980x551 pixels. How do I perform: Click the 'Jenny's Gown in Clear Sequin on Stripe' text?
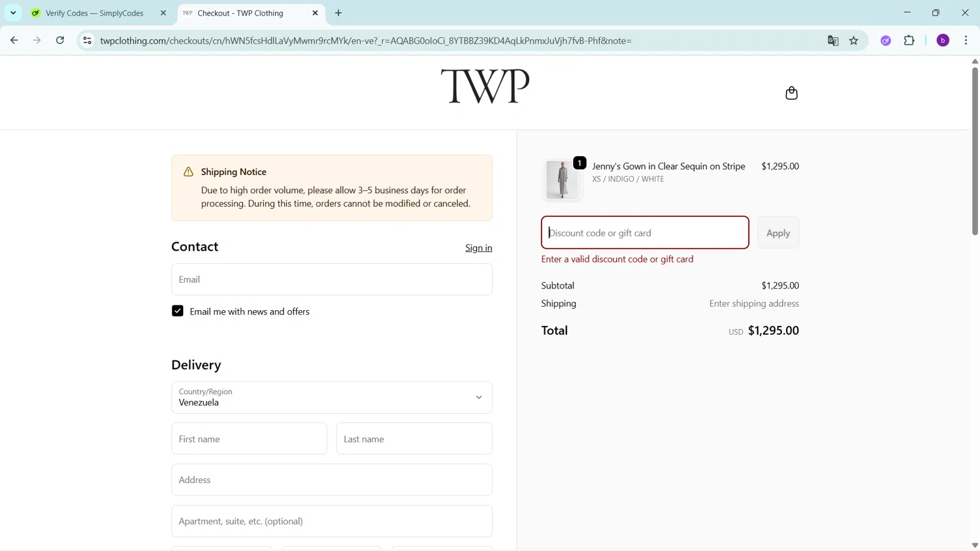click(x=668, y=166)
